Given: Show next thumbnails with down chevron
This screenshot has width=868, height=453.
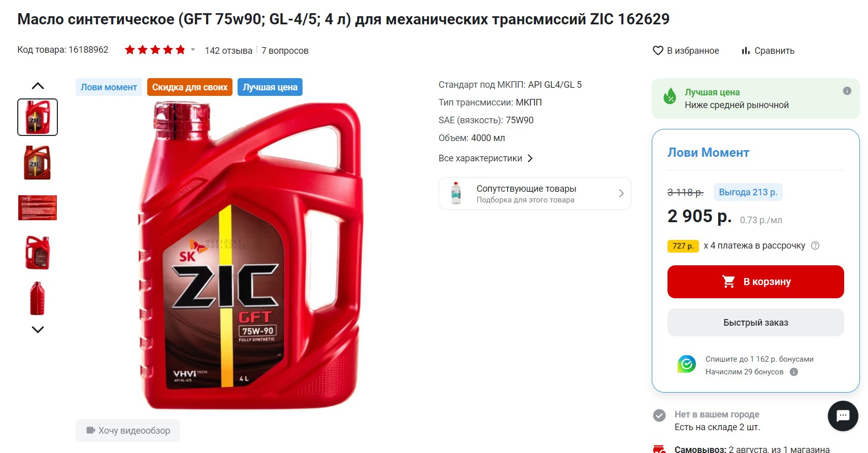Looking at the screenshot, I should pyautogui.click(x=38, y=330).
